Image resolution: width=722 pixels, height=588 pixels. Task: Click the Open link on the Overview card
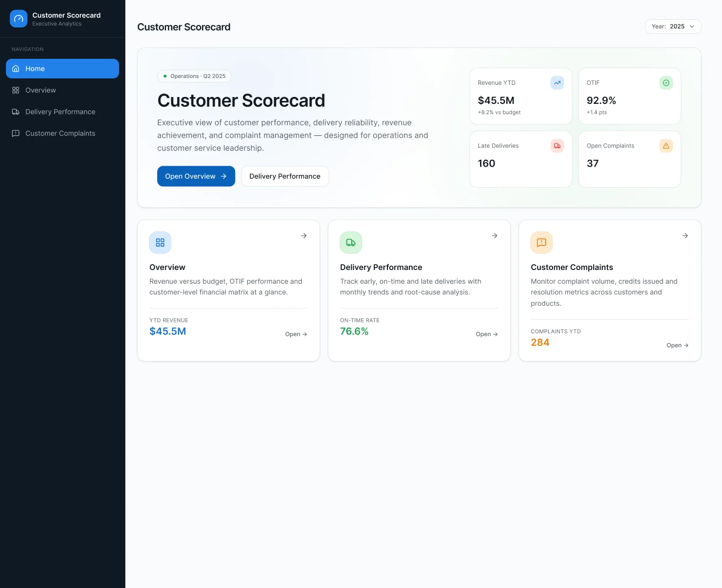click(296, 334)
